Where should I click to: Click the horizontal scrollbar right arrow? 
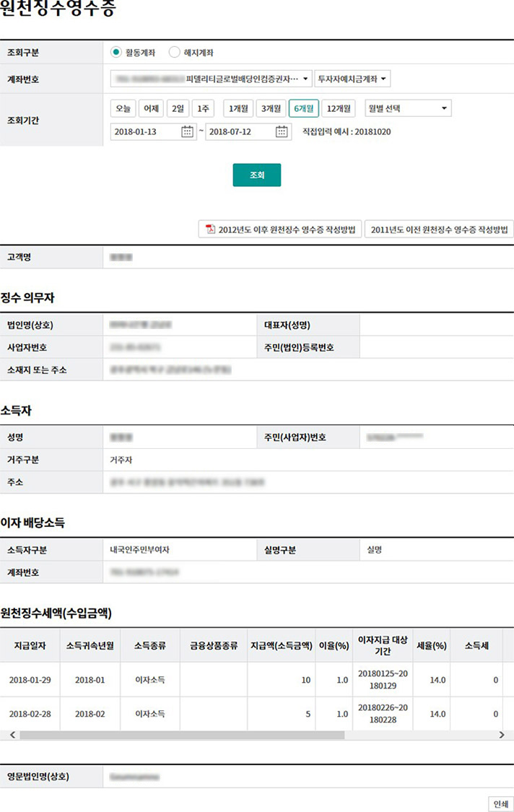pos(502,735)
